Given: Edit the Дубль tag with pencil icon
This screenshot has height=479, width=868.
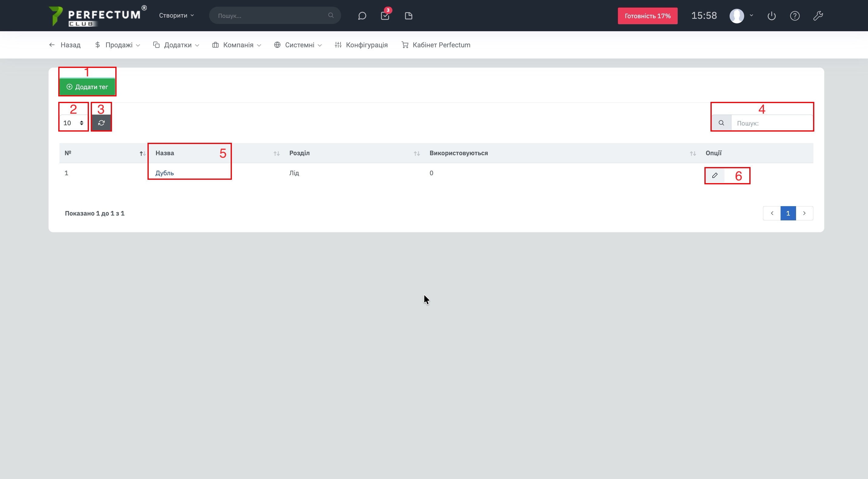Looking at the screenshot, I should click(715, 175).
